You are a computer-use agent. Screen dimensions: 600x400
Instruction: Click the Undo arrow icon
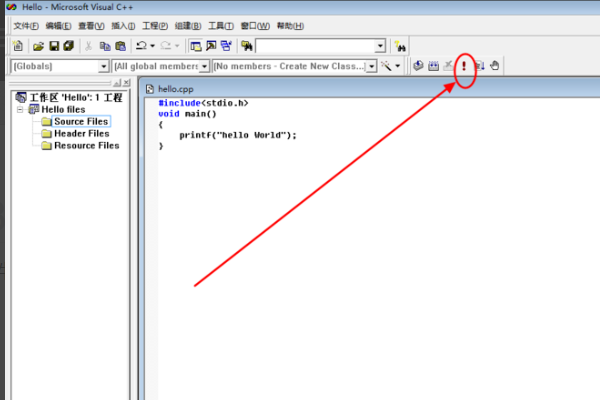click(141, 46)
